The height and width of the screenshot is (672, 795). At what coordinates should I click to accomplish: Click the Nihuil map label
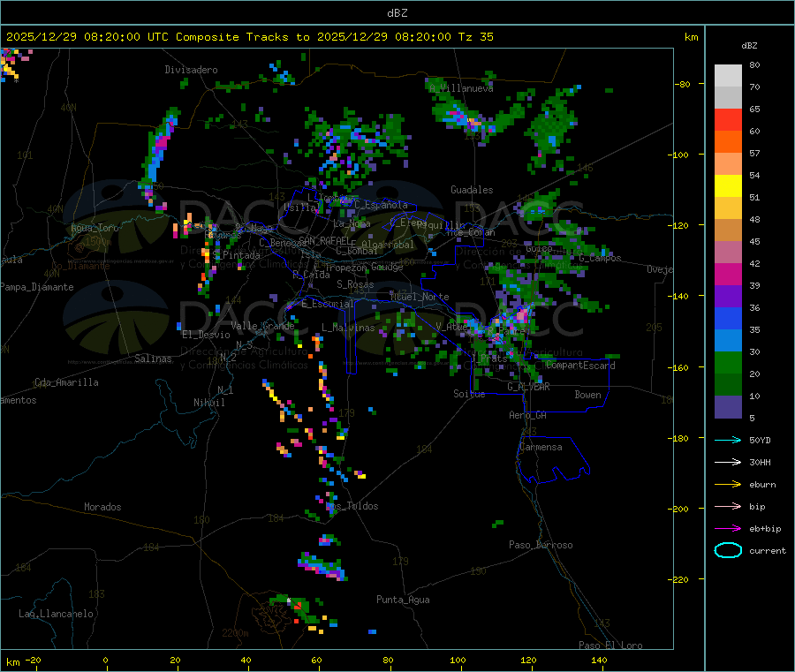[x=208, y=403]
